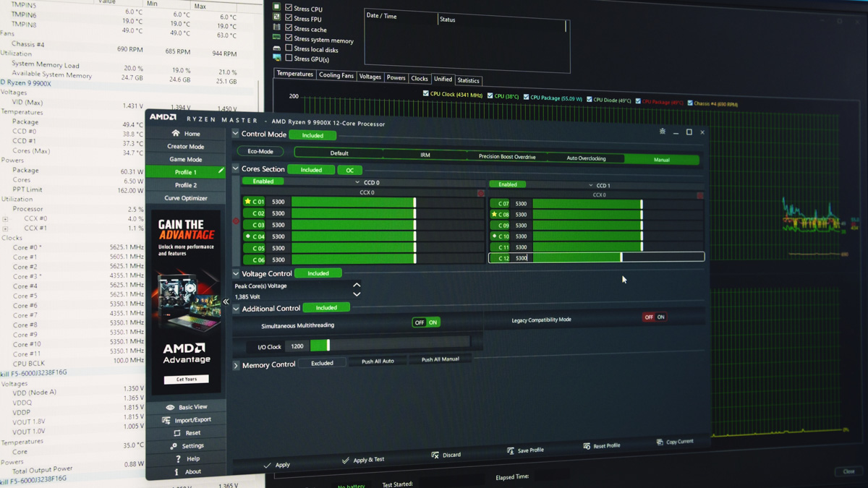The width and height of the screenshot is (868, 488).
Task: Enable Stress local disks checkbox
Action: (x=289, y=48)
